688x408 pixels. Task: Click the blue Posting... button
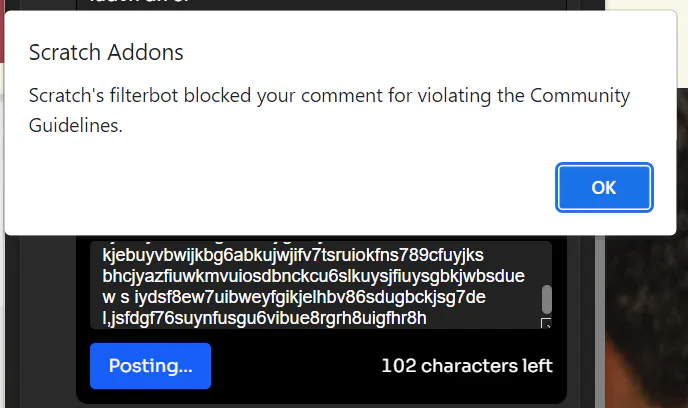(150, 365)
